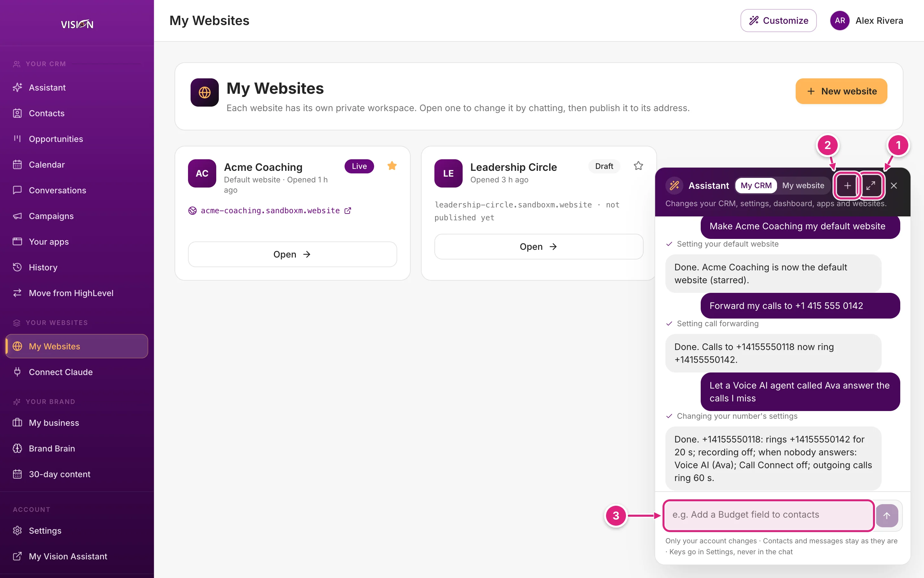Open My Vision Assistant external link
The height and width of the screenshot is (578, 924).
tap(76, 556)
